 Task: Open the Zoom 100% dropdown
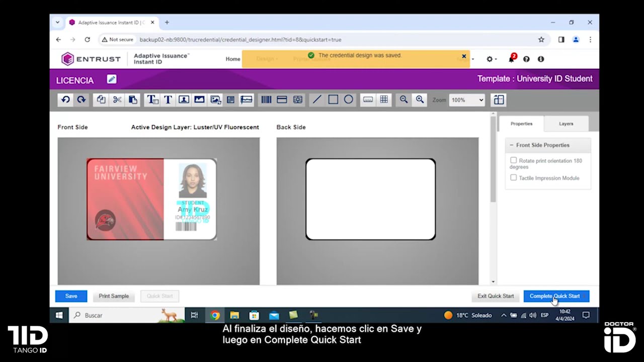[x=467, y=100]
